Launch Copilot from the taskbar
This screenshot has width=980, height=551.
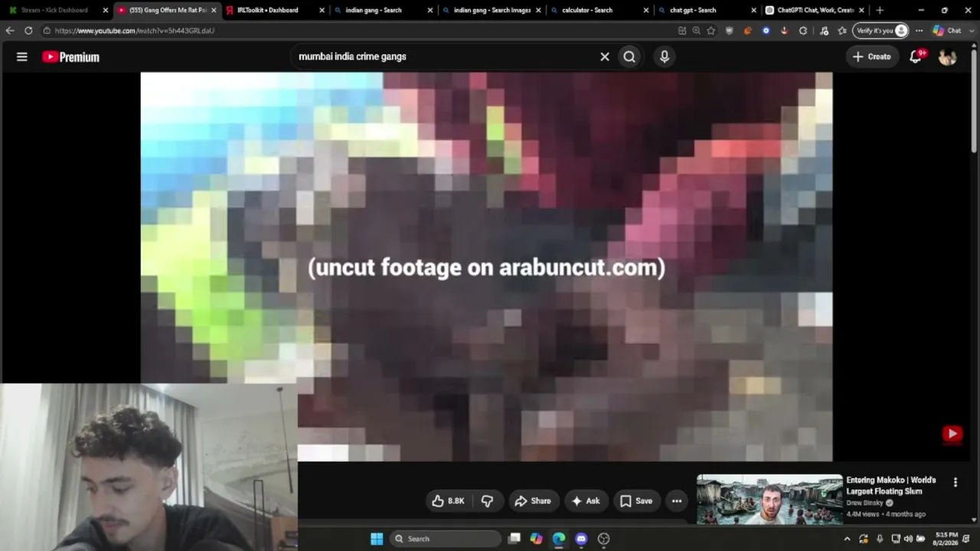point(537,539)
